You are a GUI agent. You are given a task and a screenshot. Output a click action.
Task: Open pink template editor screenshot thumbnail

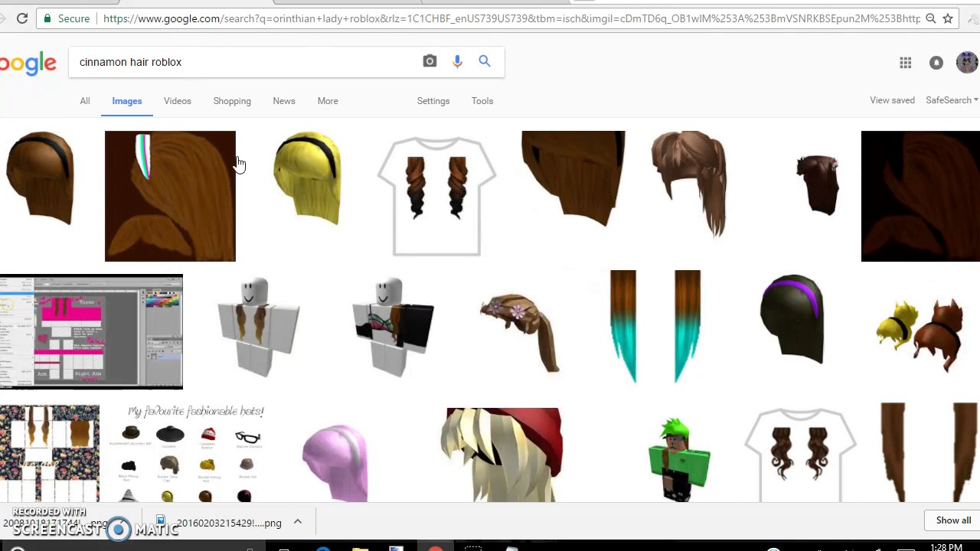[91, 331]
